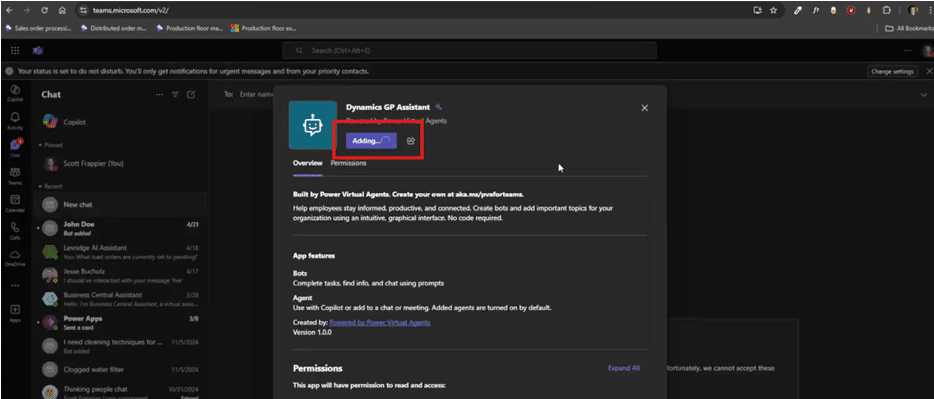This screenshot has width=934, height=399.
Task: Switch to the Permissions tab
Action: click(x=348, y=163)
